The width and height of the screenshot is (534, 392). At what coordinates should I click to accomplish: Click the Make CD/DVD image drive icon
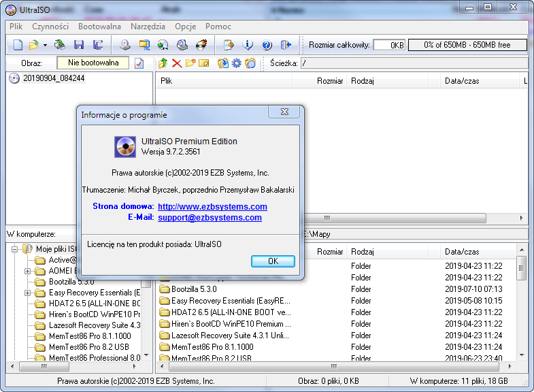click(125, 45)
